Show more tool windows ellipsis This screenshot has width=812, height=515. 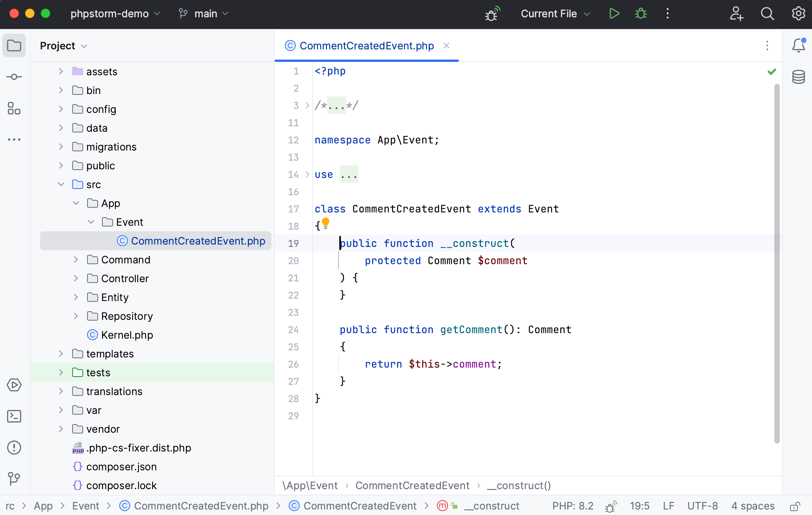click(14, 140)
